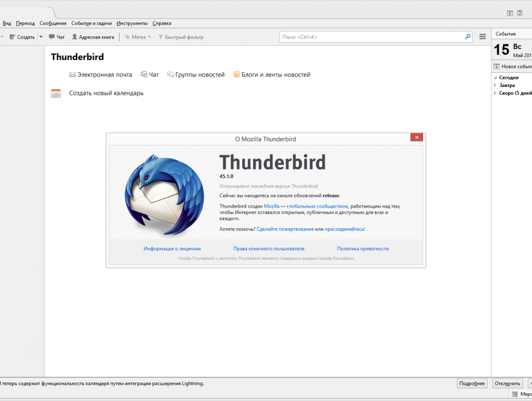Click the Создать compose button
The height and width of the screenshot is (401, 532).
tap(22, 37)
